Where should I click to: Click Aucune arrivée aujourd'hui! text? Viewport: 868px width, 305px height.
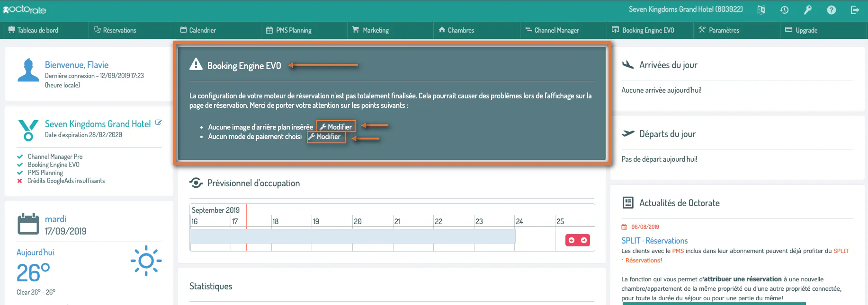pyautogui.click(x=662, y=90)
